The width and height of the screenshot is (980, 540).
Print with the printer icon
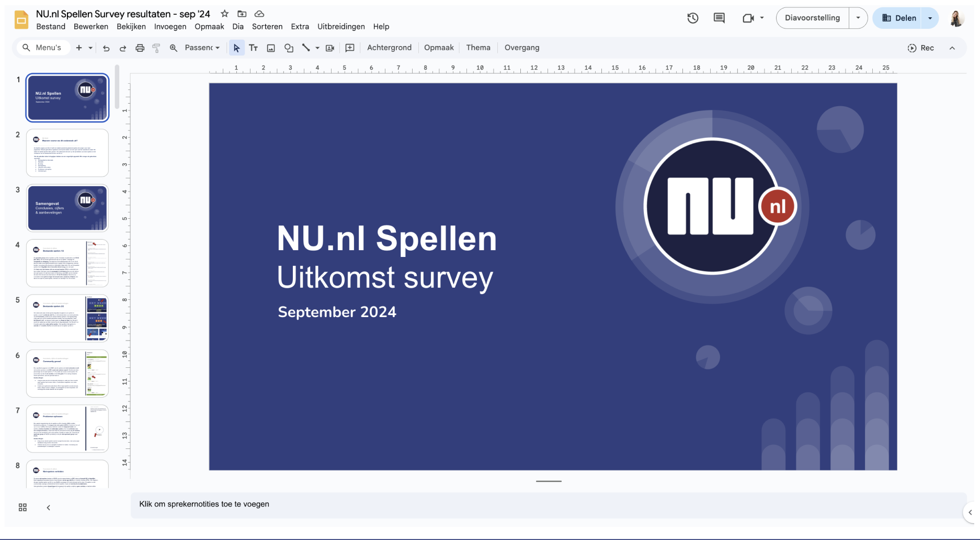pos(140,48)
